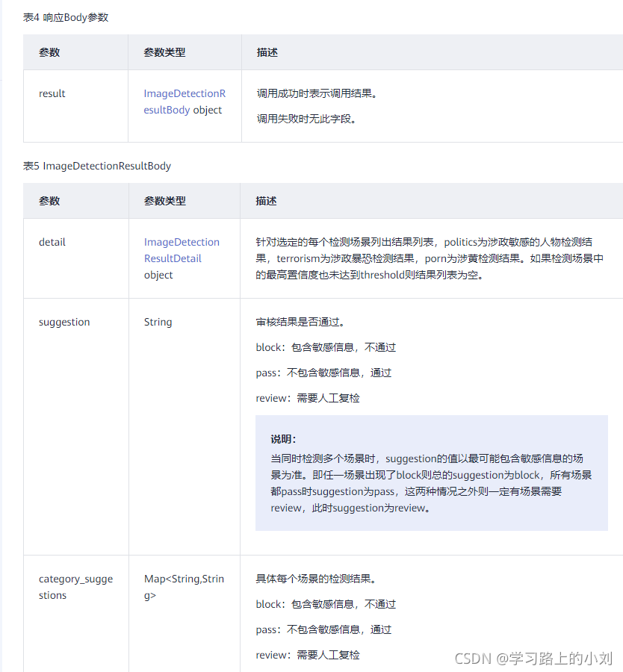Select the 'suggestion' parameter name

(x=64, y=323)
